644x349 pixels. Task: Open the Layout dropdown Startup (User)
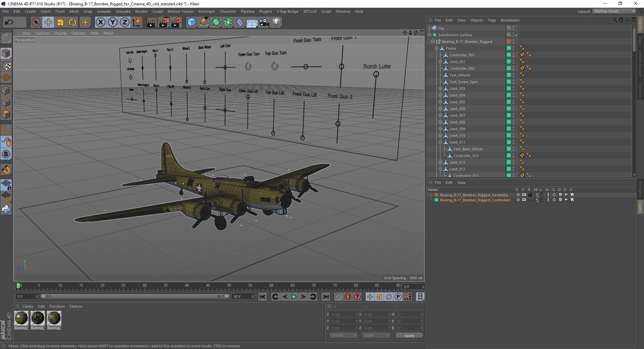[x=614, y=11]
